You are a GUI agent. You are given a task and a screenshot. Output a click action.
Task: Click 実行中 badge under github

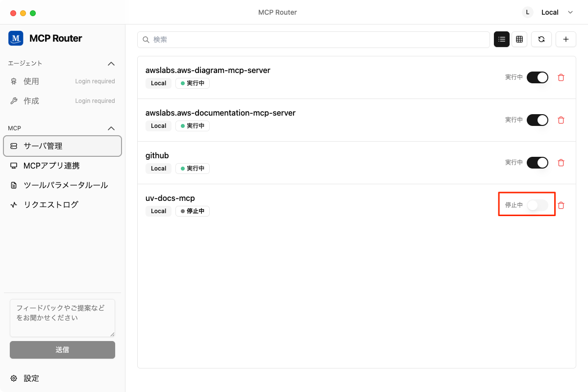coord(193,169)
